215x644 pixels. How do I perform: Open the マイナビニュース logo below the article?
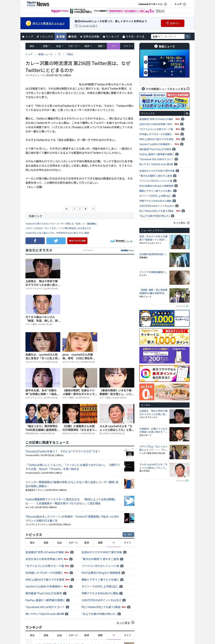click(x=121, y=241)
